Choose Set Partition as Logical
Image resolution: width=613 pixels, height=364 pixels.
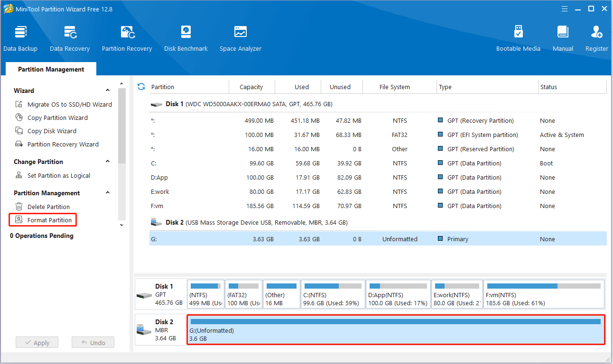click(x=53, y=175)
